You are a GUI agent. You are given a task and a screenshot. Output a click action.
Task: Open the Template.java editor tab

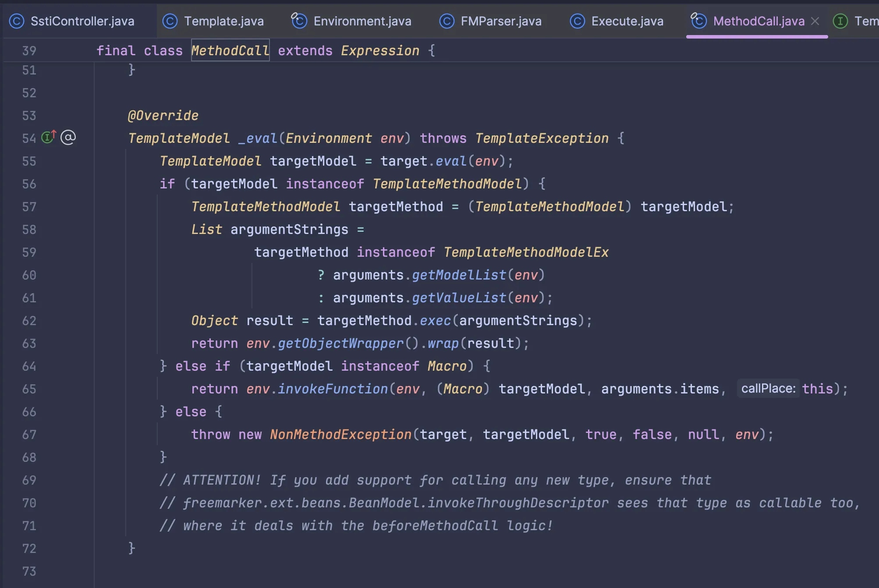[213, 21]
